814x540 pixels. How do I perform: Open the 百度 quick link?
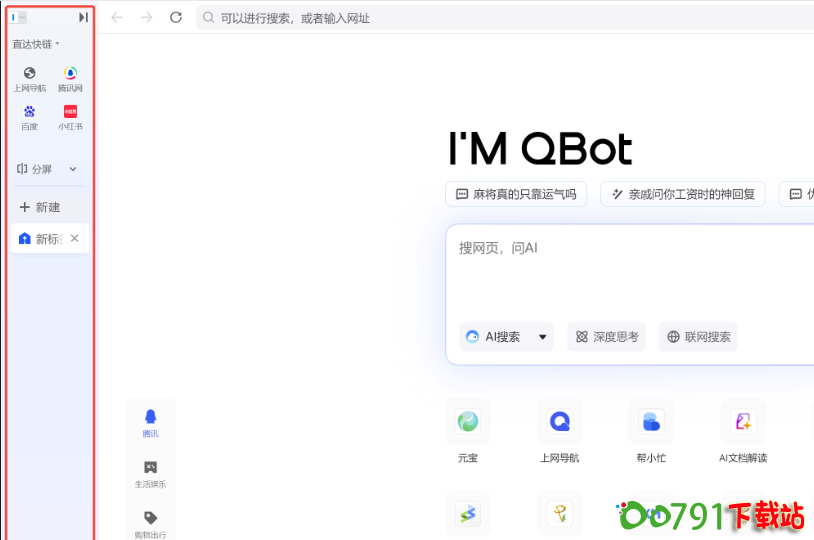click(x=29, y=116)
